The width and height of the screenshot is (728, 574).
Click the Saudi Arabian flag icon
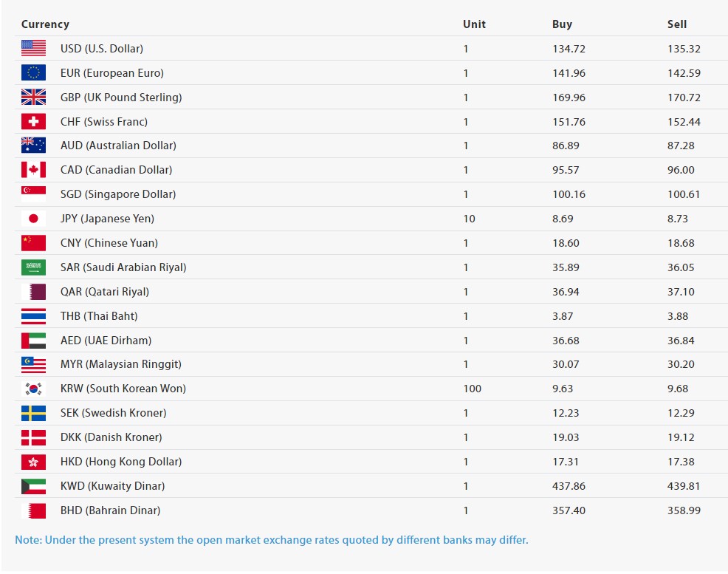pos(33,267)
